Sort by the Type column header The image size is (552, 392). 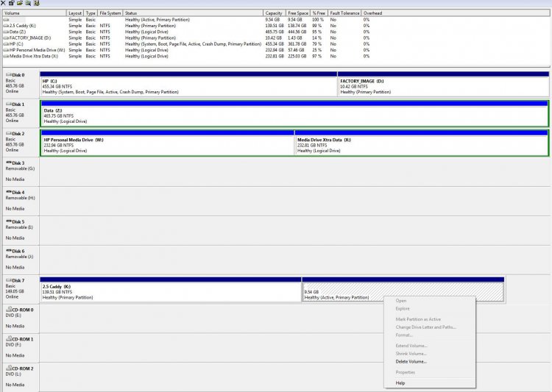91,13
